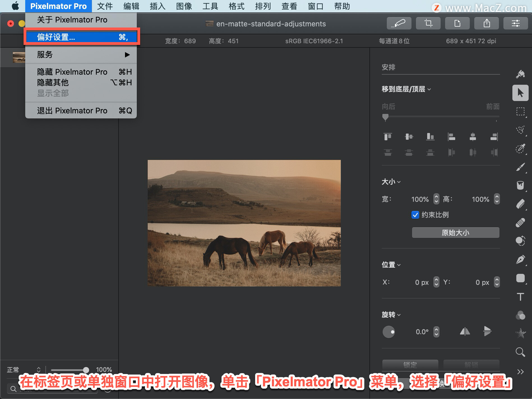Open 服务 submenu arrow
Screen dimensions: 532x399
127,54
